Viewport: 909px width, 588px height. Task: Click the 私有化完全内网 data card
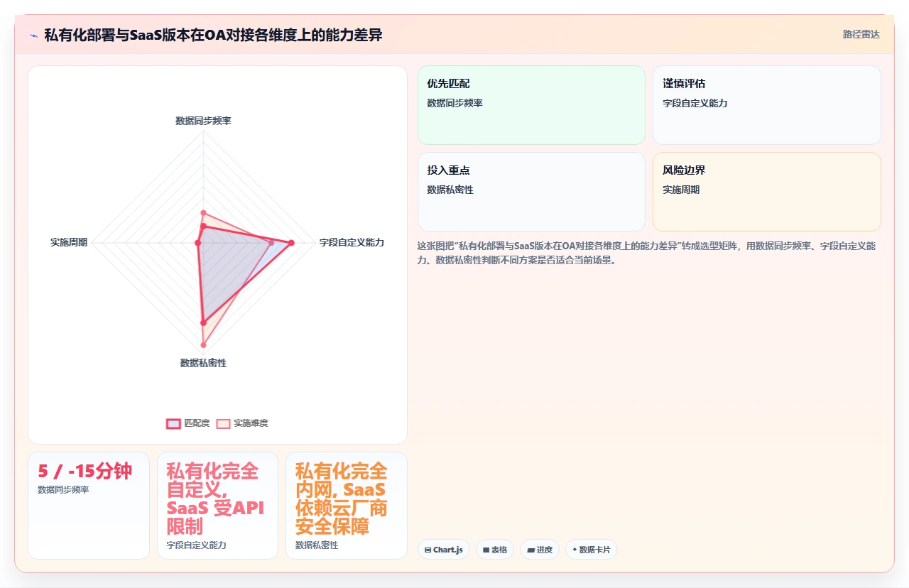[347, 506]
